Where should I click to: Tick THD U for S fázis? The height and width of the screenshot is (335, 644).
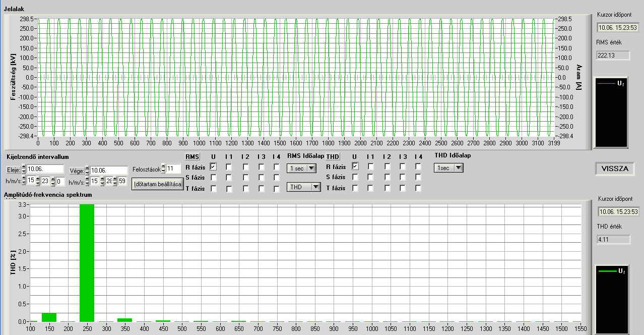coord(355,177)
